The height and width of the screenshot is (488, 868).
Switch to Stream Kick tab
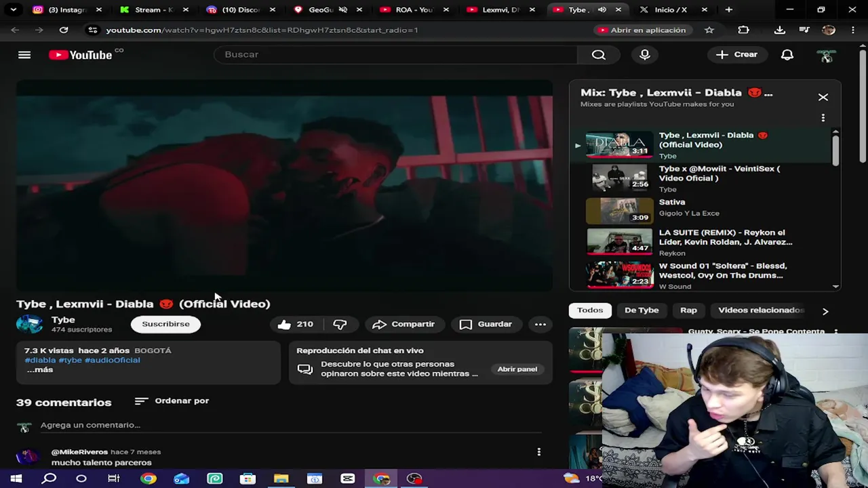tap(153, 9)
